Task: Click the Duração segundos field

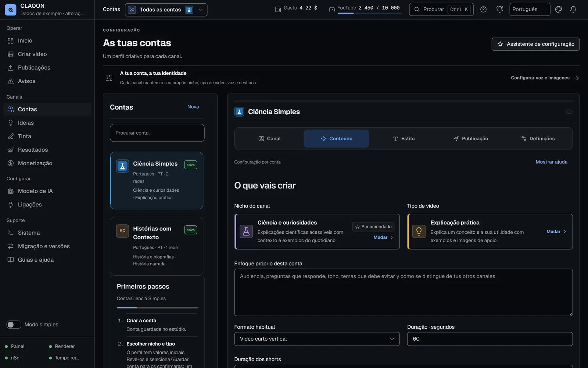Action: coord(490,339)
